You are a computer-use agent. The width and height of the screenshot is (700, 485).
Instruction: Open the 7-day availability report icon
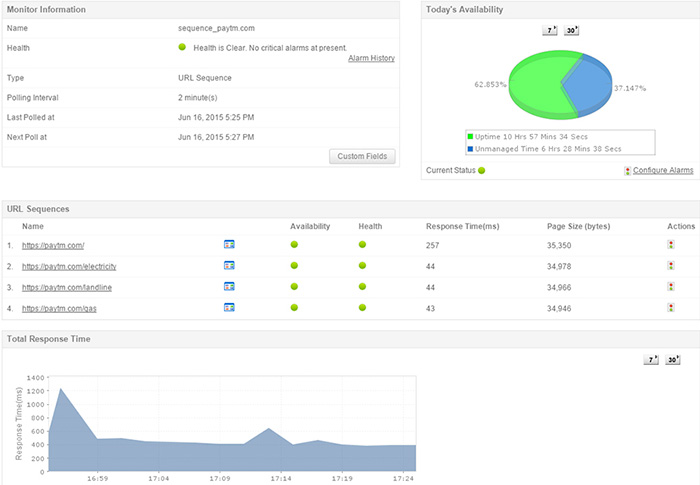[x=550, y=30]
